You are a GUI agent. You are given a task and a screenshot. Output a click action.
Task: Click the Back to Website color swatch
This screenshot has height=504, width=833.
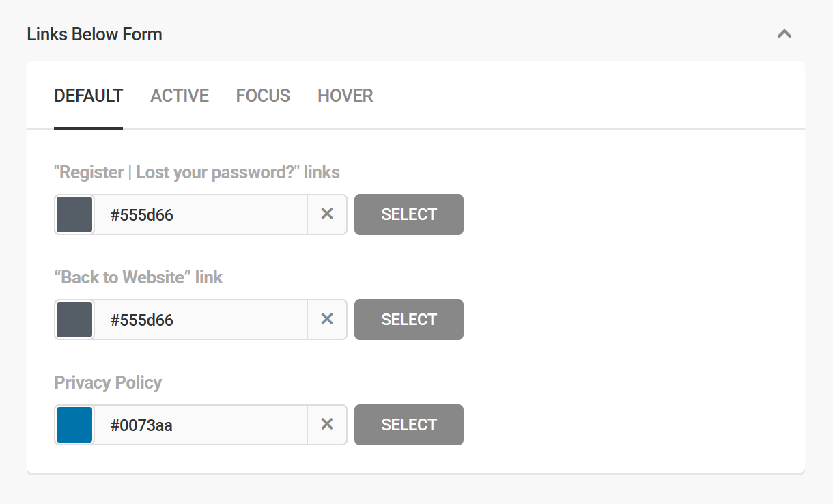74,320
